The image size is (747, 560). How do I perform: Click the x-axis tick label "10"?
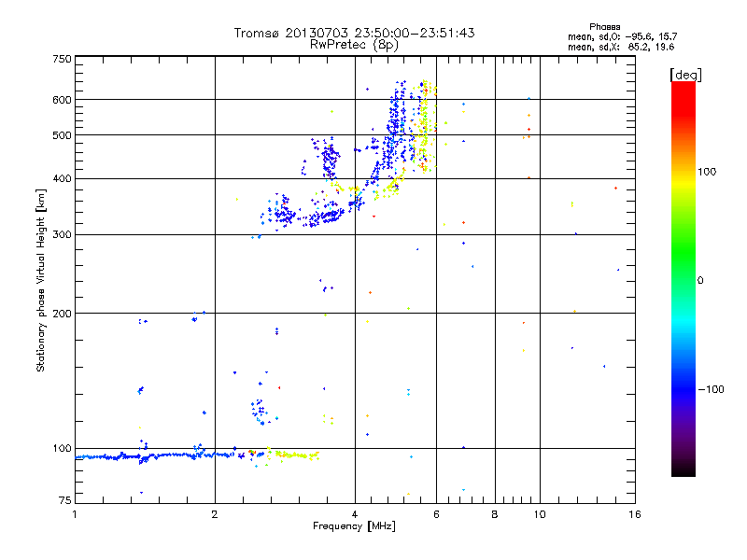click(540, 514)
